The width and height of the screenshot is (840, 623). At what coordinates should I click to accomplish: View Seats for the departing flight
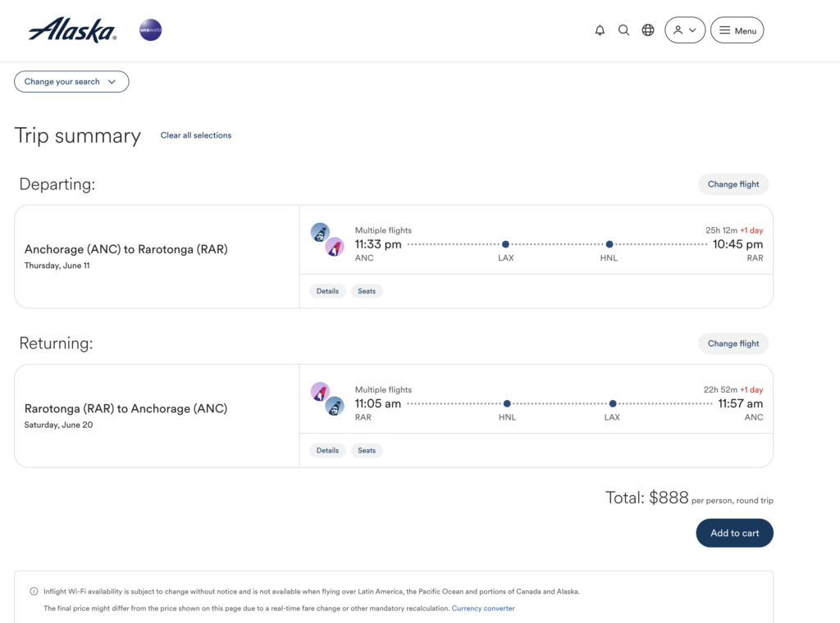367,291
